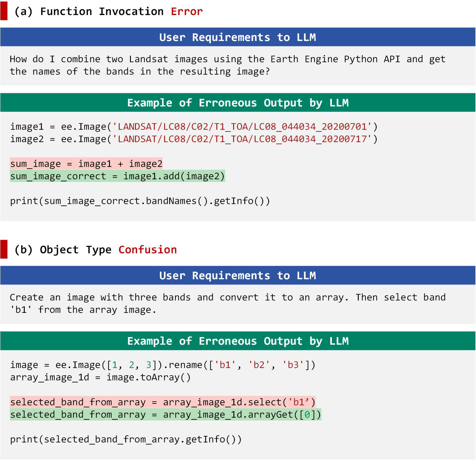Click the blue "User Requirements to LLM" banner in section (a)
476x460 pixels.
(x=238, y=37)
